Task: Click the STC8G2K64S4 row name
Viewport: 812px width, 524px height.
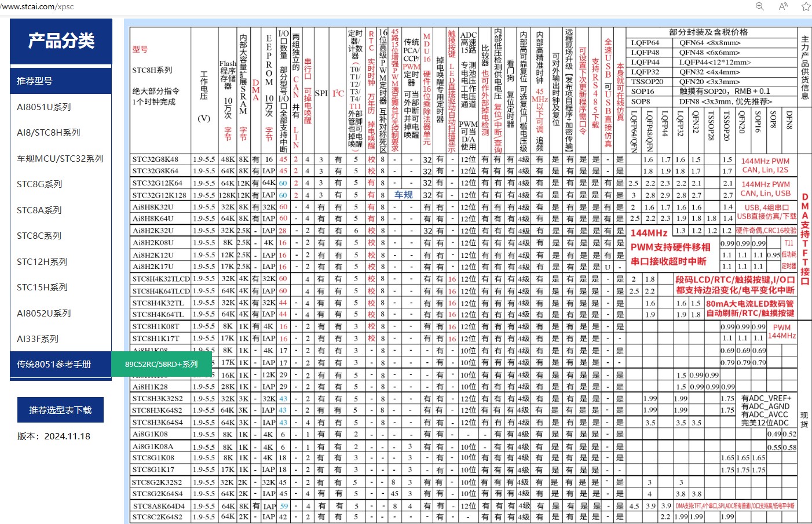Action: tap(157, 494)
